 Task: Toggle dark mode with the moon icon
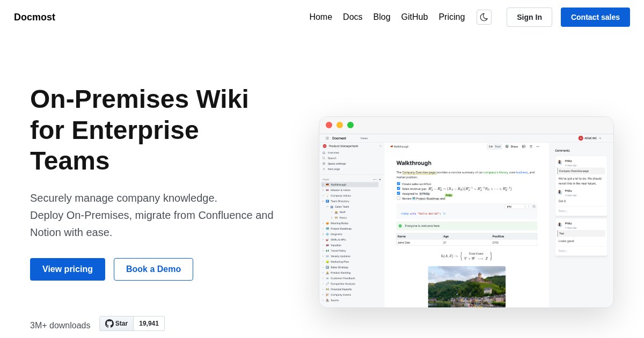click(x=484, y=17)
